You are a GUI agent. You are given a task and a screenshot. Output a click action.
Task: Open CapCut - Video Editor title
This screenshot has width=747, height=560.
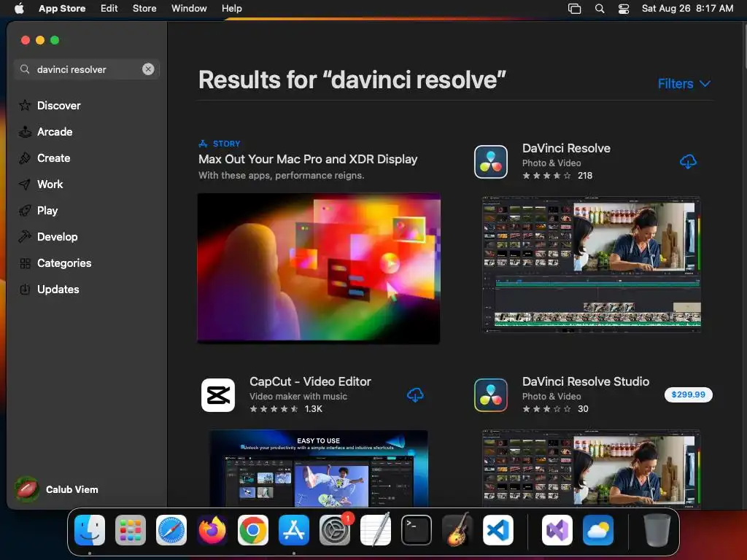click(310, 381)
